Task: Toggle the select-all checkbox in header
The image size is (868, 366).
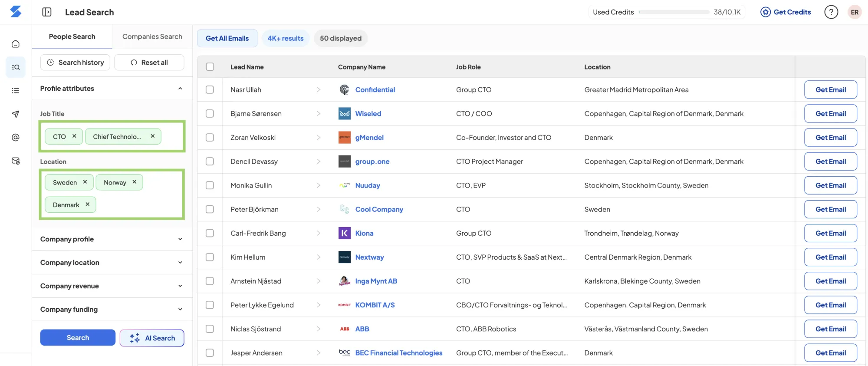Action: pos(210,67)
